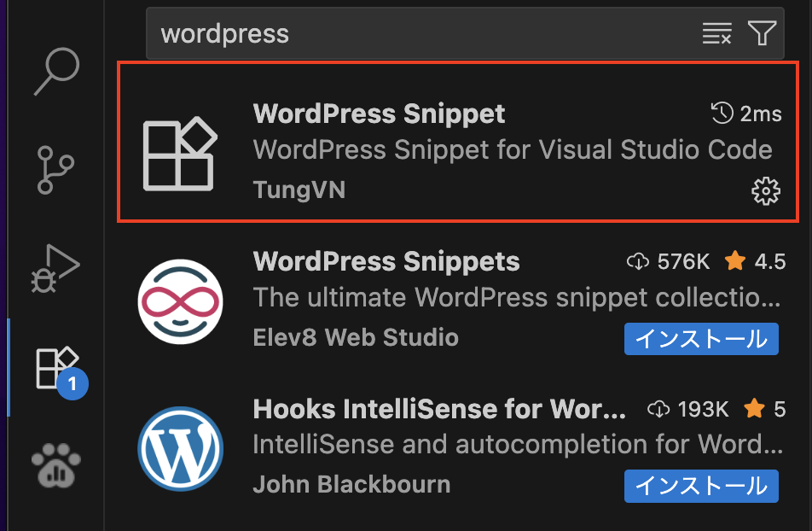Select the WordPress Snippet extension title
The image size is (812, 531).
click(x=379, y=114)
